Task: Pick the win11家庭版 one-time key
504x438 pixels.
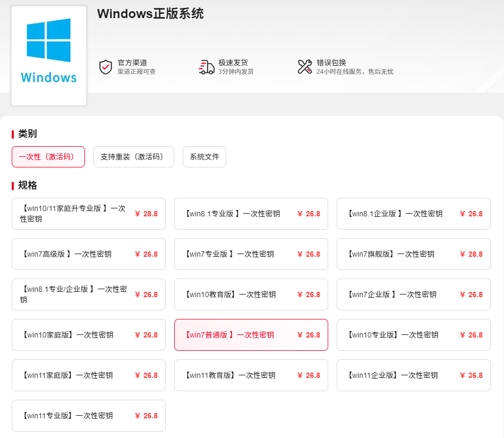Action: pyautogui.click(x=89, y=375)
